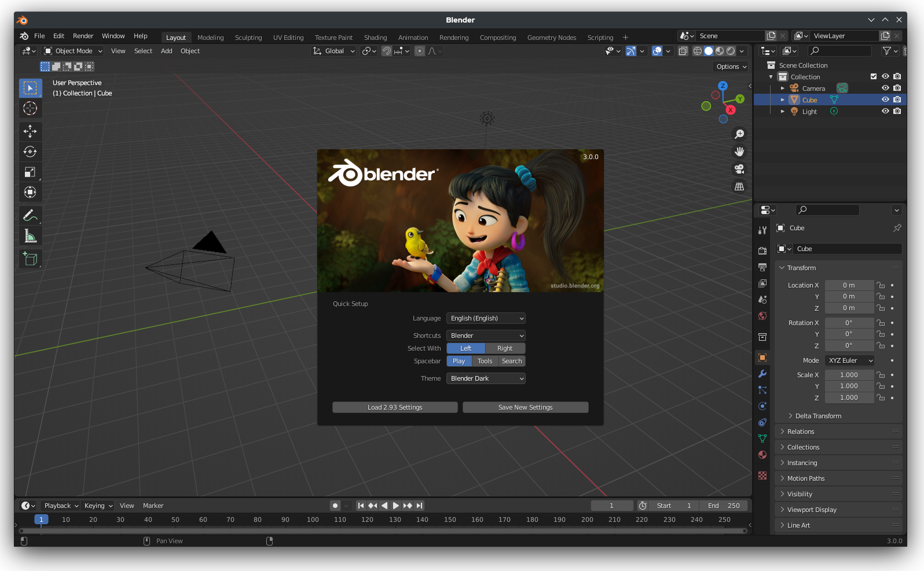Open the Theme dropdown Blender Dark
The height and width of the screenshot is (571, 924).
point(486,378)
